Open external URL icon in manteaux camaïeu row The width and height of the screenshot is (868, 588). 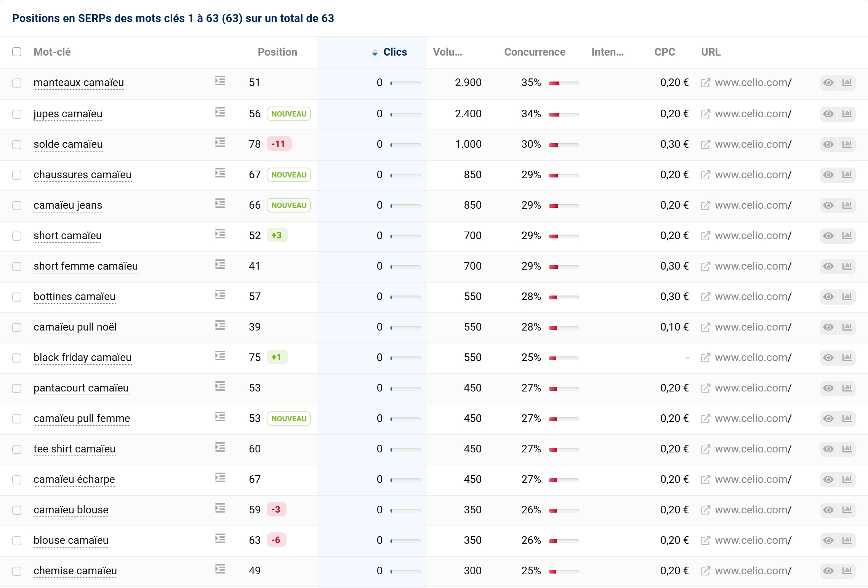(705, 83)
